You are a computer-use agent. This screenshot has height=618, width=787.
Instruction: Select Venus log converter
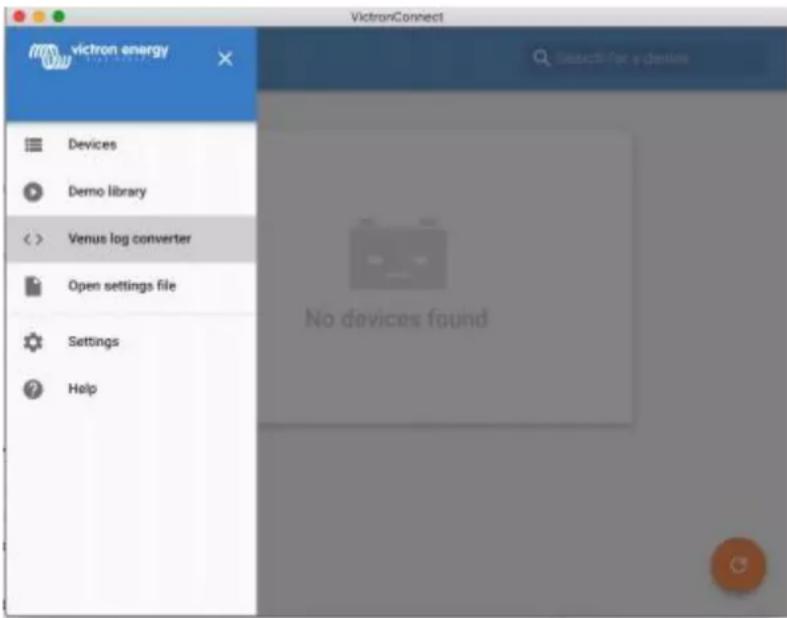click(x=132, y=238)
